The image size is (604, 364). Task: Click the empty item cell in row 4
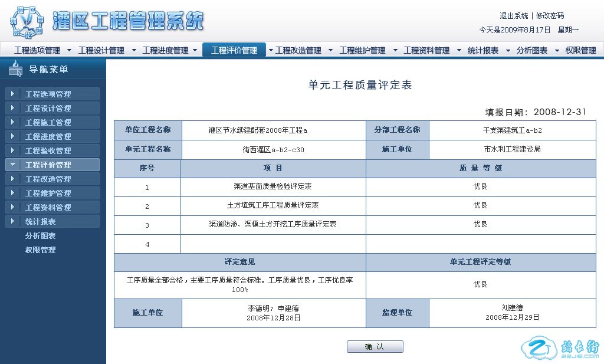(273, 244)
